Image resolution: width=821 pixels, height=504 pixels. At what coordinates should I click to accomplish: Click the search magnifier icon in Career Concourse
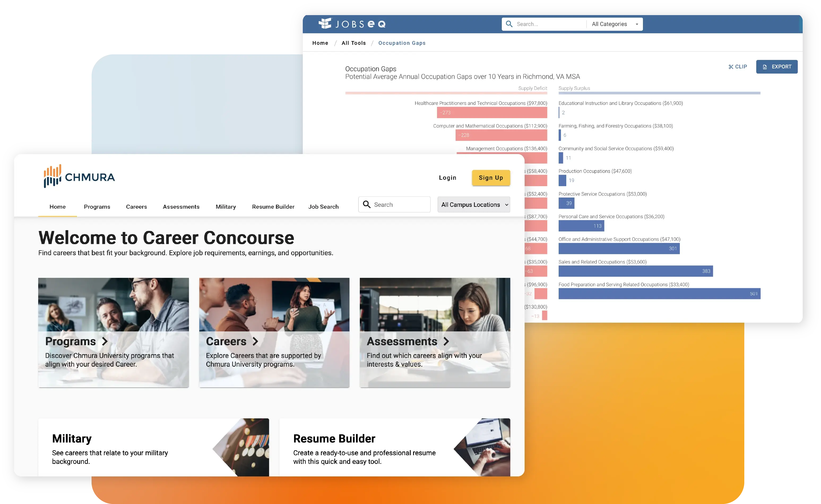tap(366, 204)
